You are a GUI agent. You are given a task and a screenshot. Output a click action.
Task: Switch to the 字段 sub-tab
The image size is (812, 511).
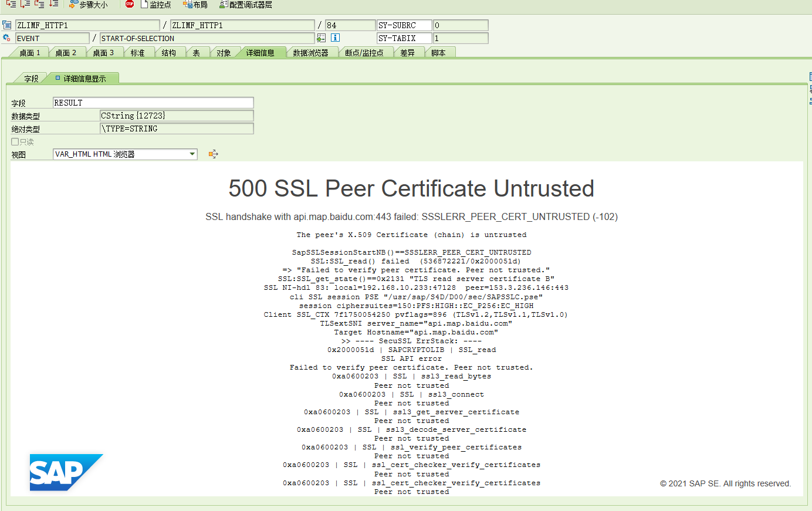pyautogui.click(x=31, y=79)
